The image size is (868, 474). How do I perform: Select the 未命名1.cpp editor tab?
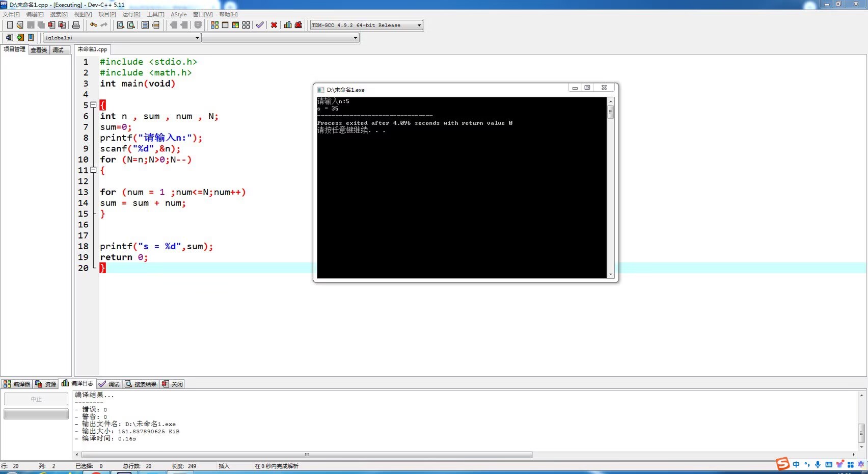(92, 49)
